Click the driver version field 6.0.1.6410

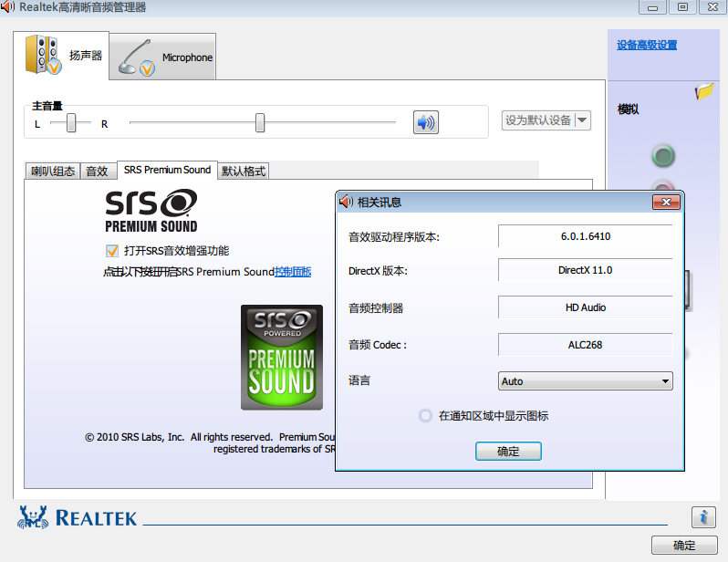click(x=585, y=236)
